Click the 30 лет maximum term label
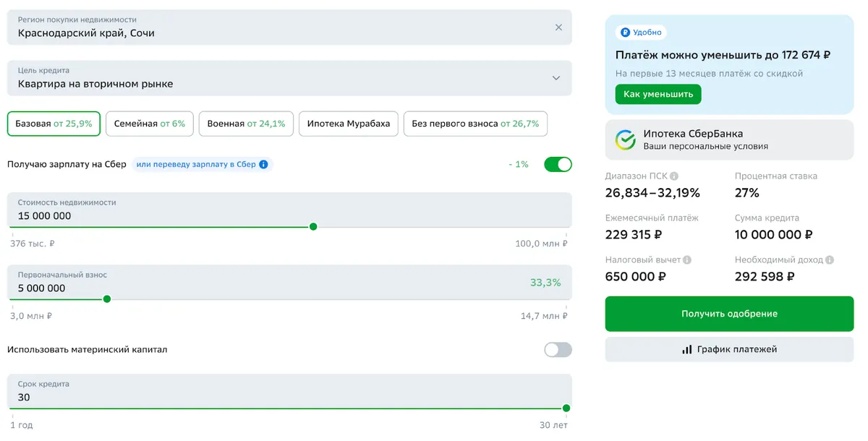Screen dimensions: 868x441 pyautogui.click(x=553, y=425)
